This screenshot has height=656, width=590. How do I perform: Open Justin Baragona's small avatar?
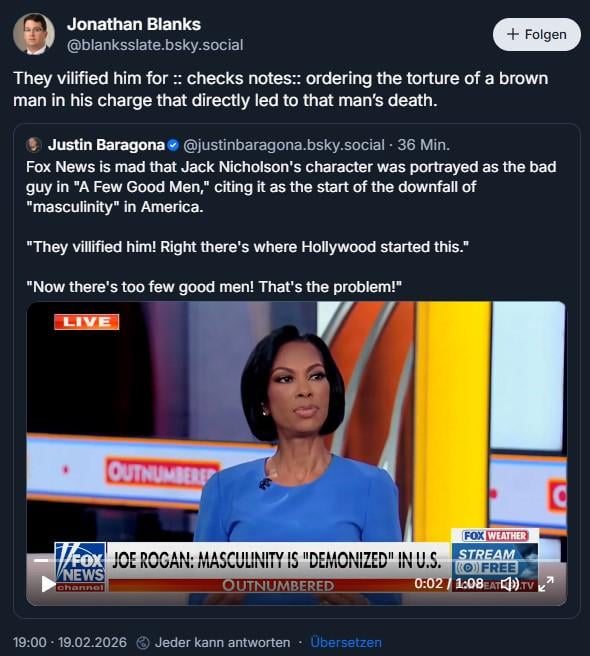tap(33, 145)
